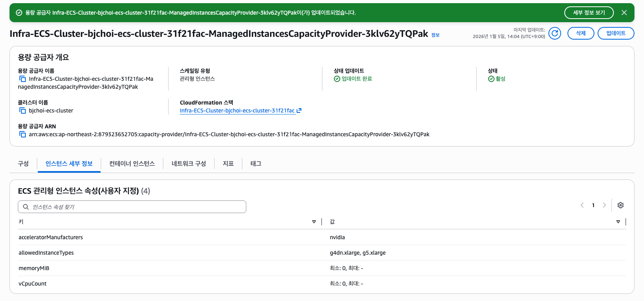Viewport: 644px width, 301px height.
Task: Go to previous page of attributes
Action: [582, 205]
